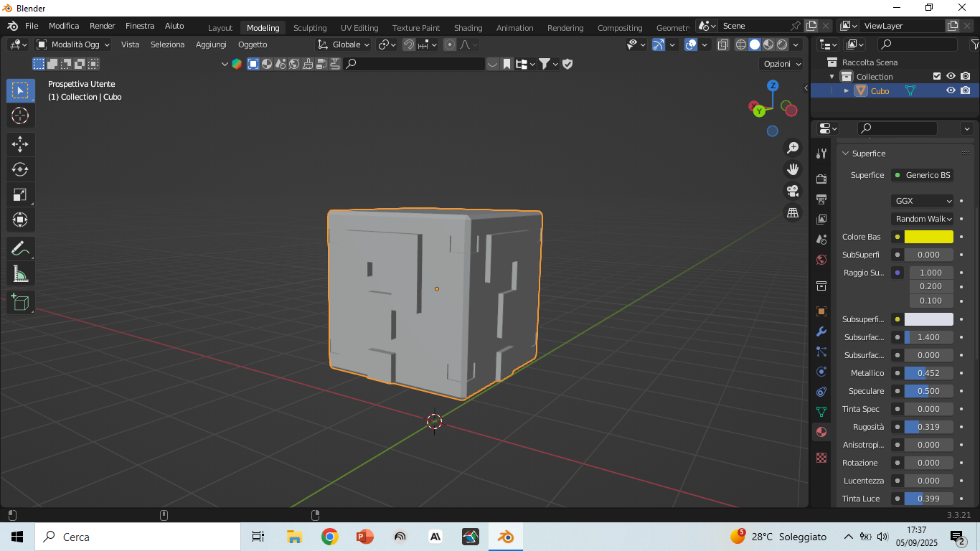
Task: Open the Aggiungi menu in viewport header
Action: [211, 44]
